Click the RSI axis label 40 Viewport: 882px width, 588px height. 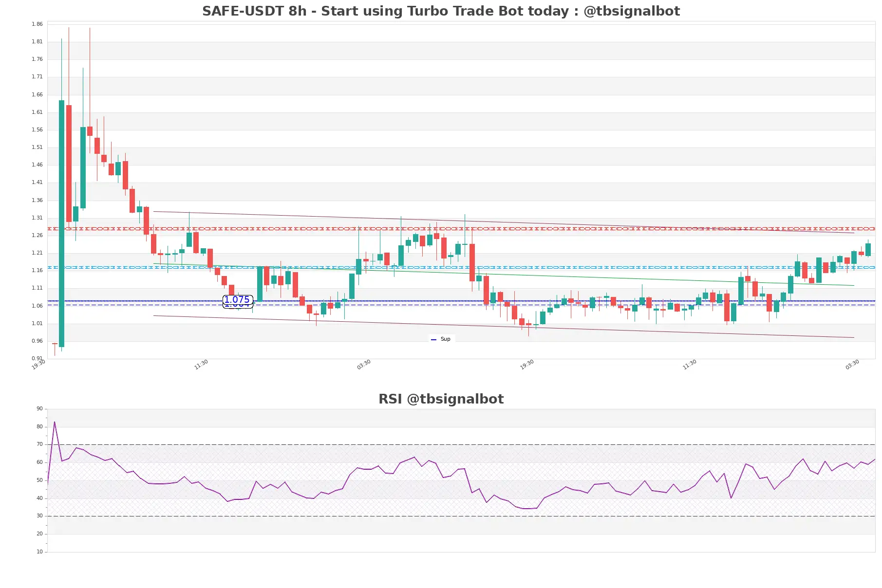click(39, 498)
